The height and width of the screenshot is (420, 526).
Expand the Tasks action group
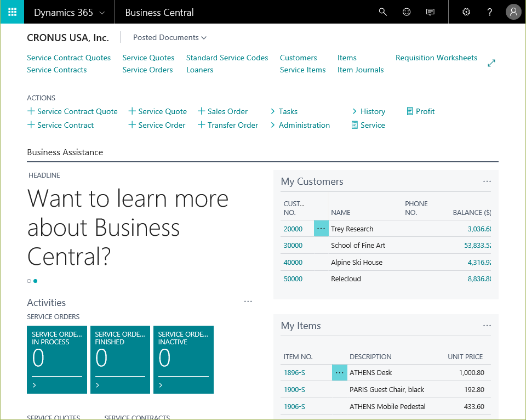click(x=284, y=111)
